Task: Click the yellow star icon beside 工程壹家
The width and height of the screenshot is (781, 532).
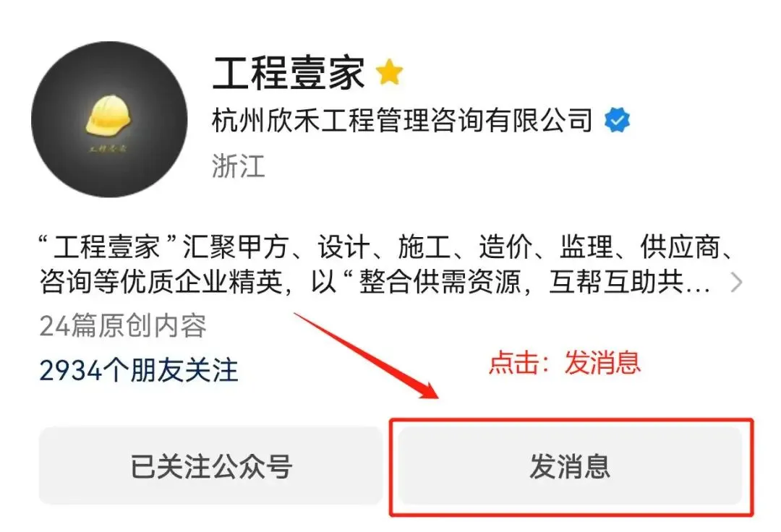Action: (390, 72)
